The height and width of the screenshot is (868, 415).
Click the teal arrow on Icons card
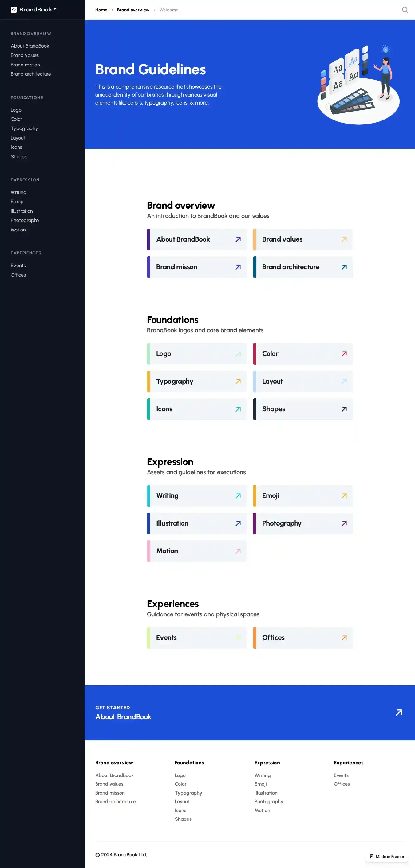[x=238, y=409]
